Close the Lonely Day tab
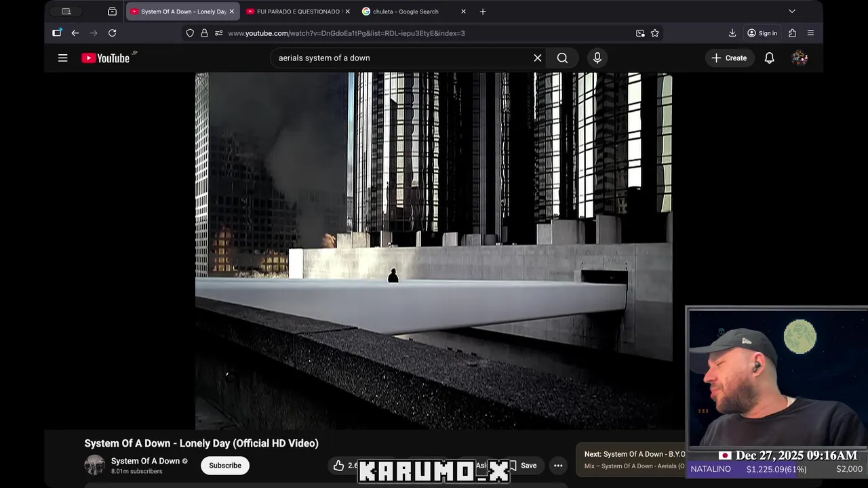This screenshot has height=488, width=868. tap(231, 12)
